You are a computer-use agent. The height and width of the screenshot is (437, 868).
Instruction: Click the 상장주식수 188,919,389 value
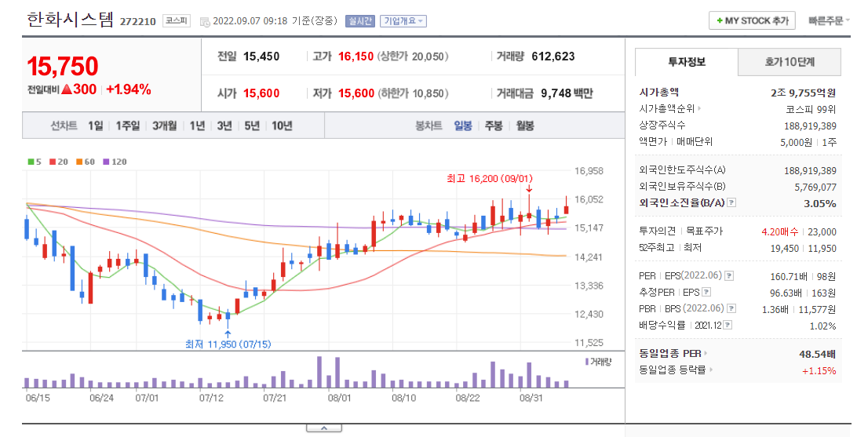point(810,126)
